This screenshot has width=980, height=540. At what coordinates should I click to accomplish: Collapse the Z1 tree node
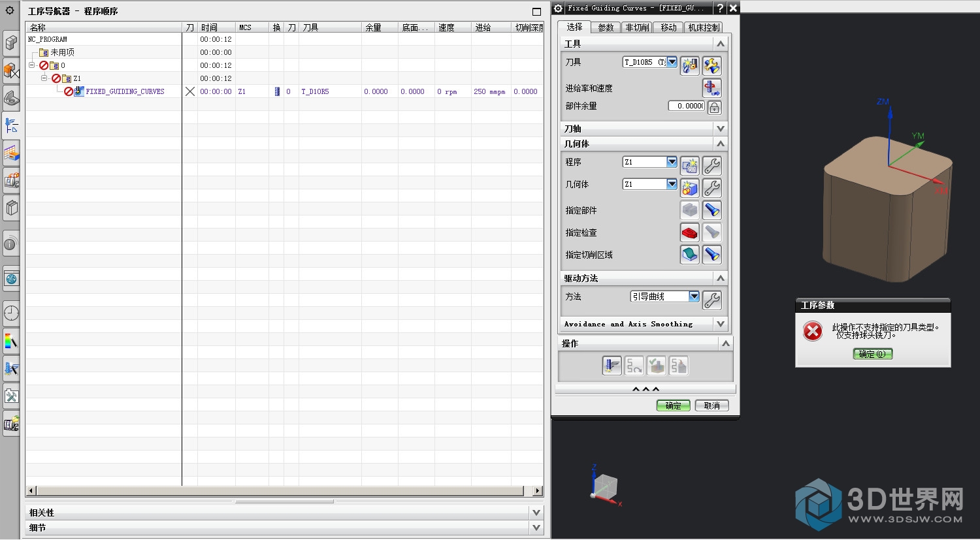44,78
